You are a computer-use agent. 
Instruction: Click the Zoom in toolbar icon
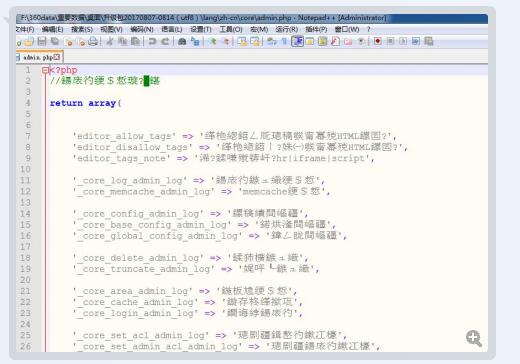click(212, 41)
